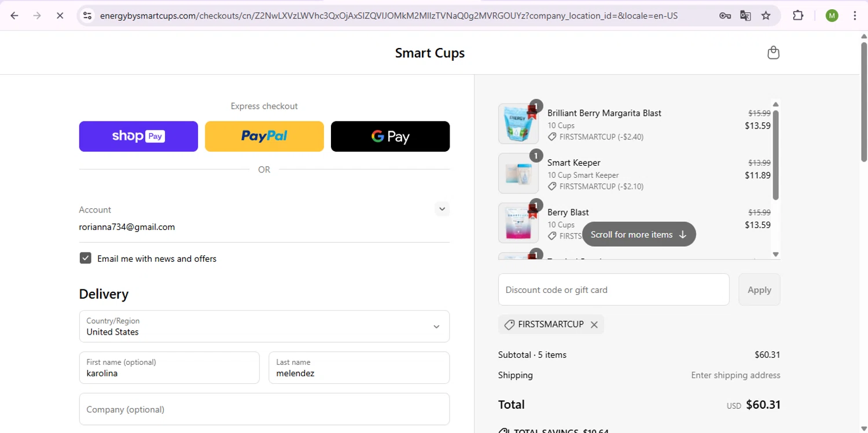
Task: Click the Apply discount button
Action: coord(759,289)
